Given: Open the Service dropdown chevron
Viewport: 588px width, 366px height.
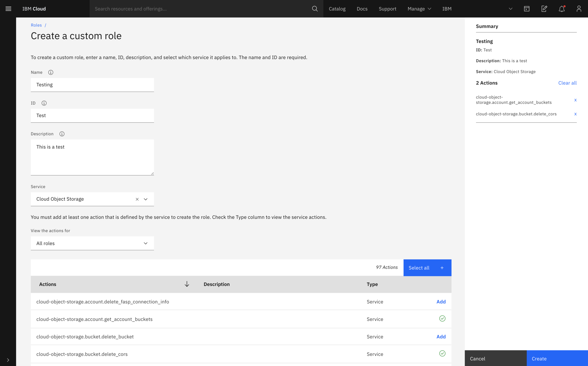Looking at the screenshot, I should point(145,199).
